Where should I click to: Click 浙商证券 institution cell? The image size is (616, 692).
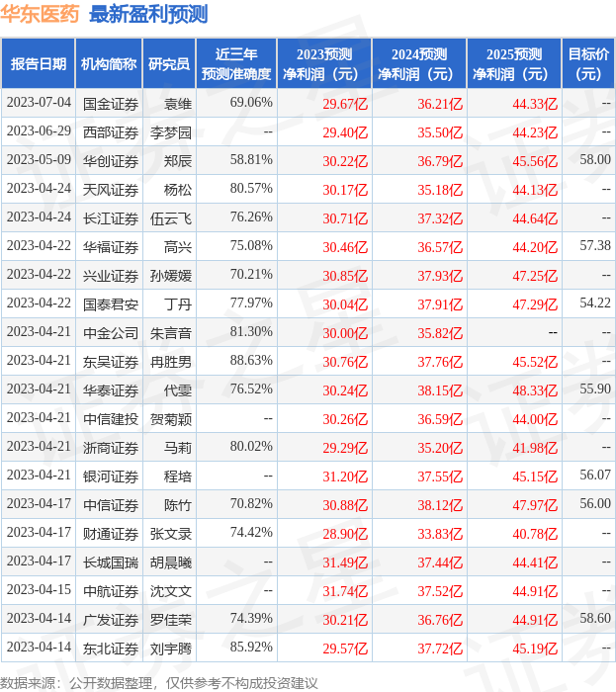[x=111, y=448]
